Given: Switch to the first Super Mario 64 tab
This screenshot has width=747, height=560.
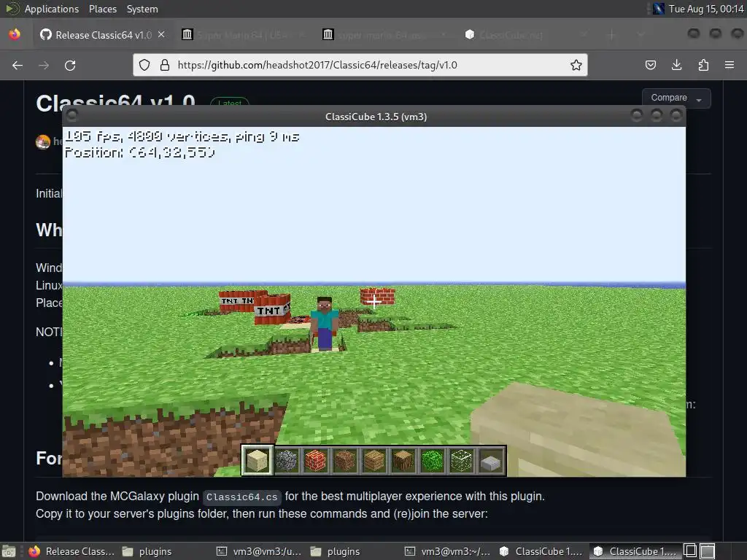Looking at the screenshot, I should (243, 35).
